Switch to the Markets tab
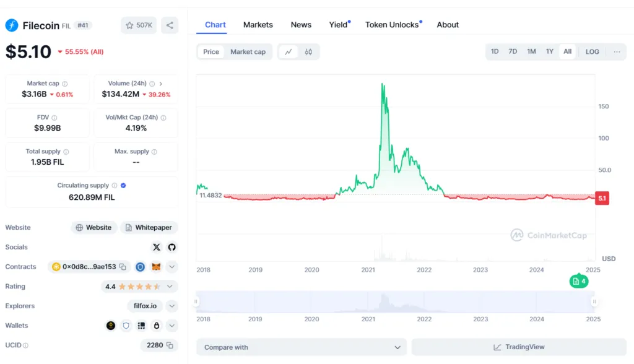Viewport: 634px width, 364px height. click(x=258, y=25)
